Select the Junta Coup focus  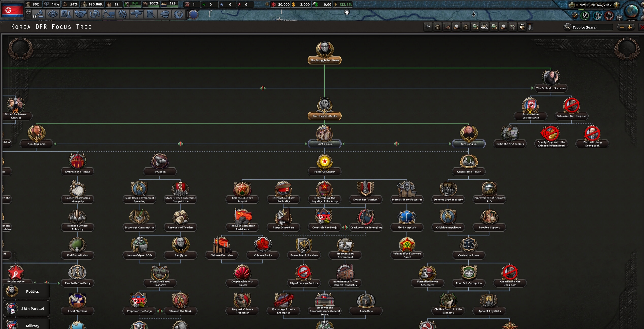coord(325,136)
